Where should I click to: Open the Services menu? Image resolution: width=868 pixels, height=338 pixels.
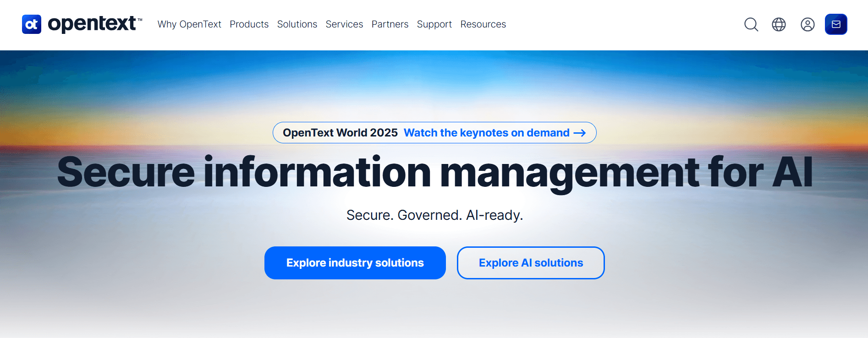[x=344, y=24]
